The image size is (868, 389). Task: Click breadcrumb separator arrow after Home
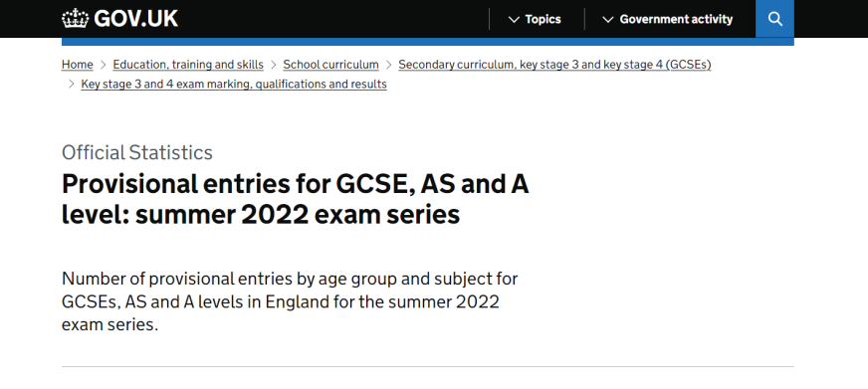pyautogui.click(x=103, y=65)
